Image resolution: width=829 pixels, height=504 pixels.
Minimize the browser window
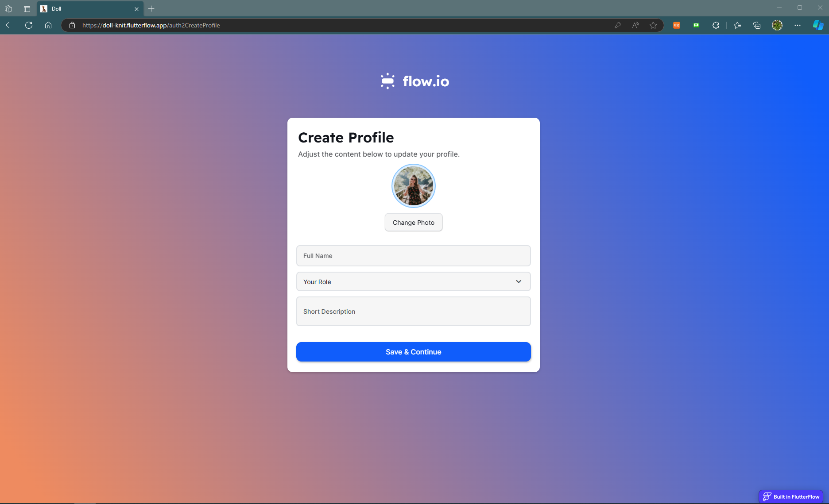click(x=779, y=8)
